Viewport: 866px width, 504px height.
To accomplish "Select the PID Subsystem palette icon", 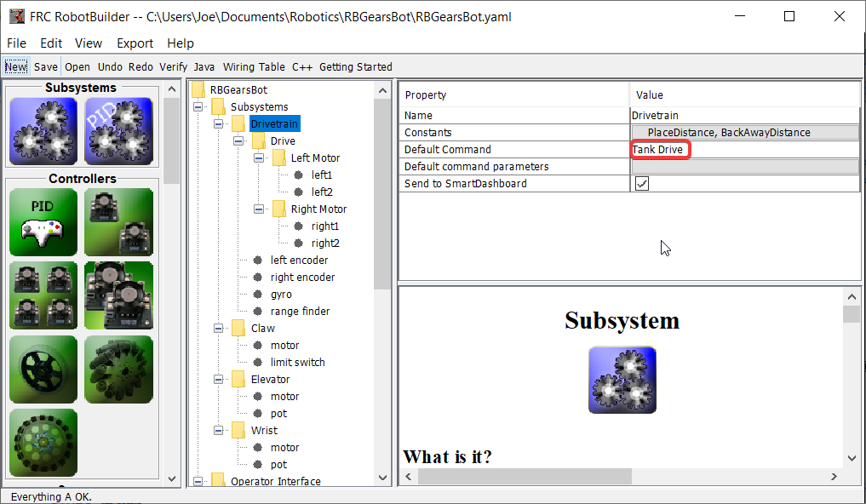I will (118, 131).
